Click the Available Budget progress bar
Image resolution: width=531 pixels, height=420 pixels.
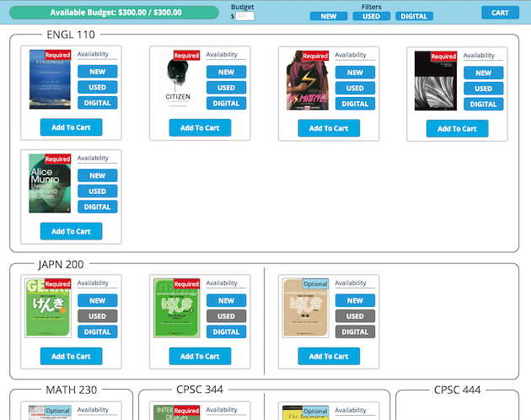point(114,13)
